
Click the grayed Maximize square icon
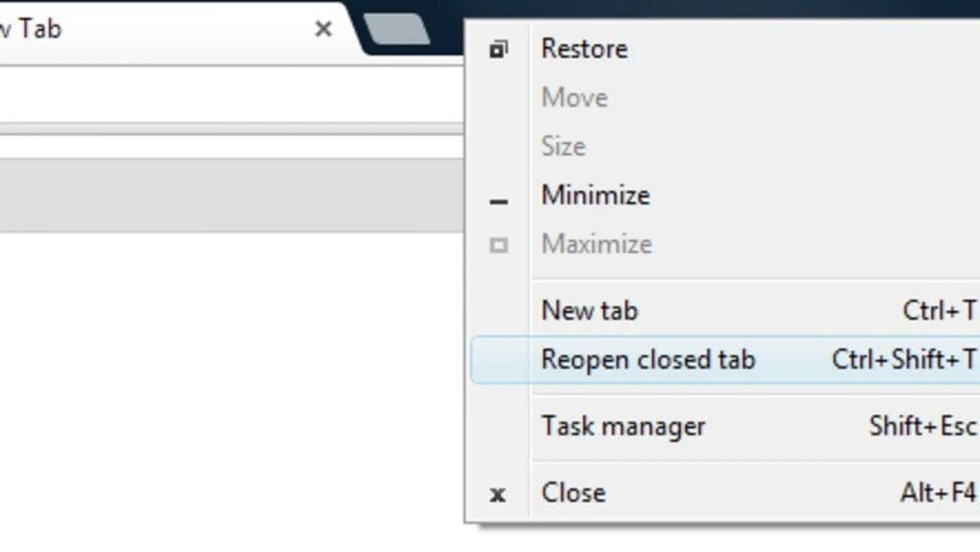(x=499, y=245)
